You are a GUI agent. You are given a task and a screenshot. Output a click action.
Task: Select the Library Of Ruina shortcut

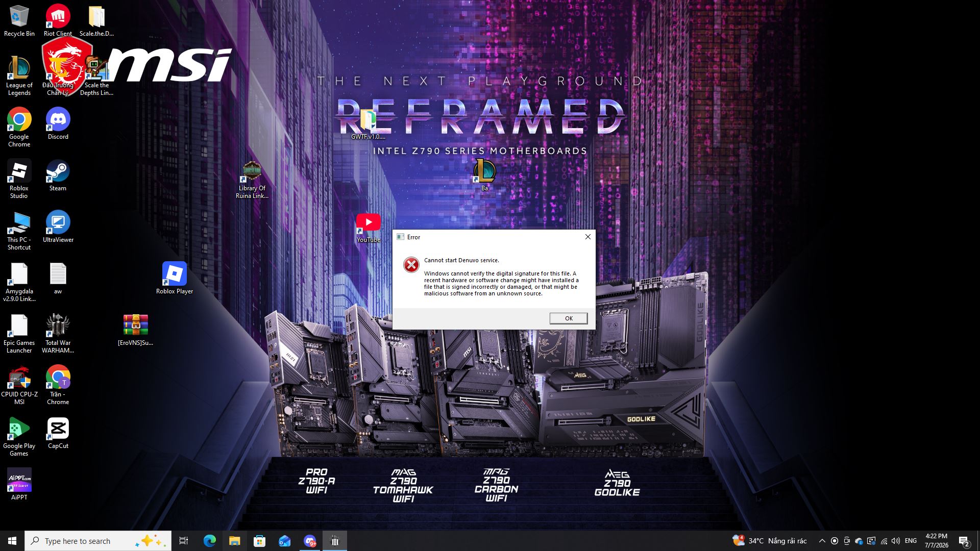point(252,179)
